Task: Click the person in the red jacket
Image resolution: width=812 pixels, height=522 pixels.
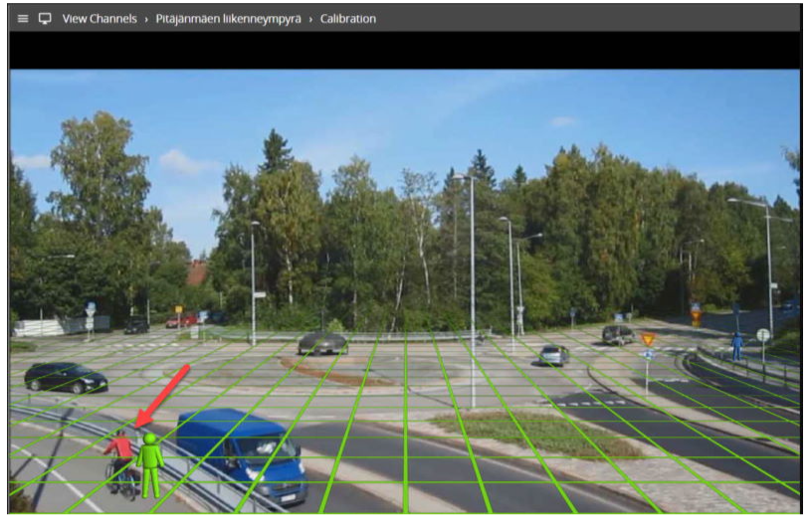Action: click(x=122, y=459)
